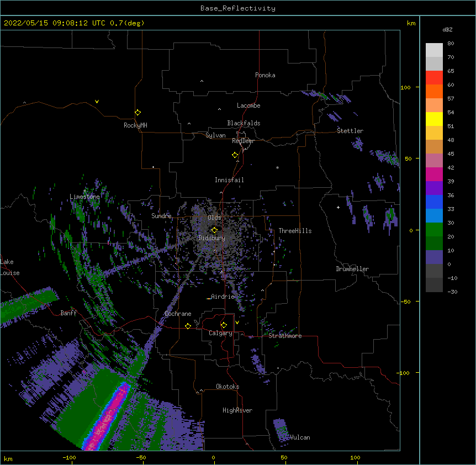Viewport: 476px width, 465px height.
Task: Click the blue 33 dBZ legend swatch
Action: click(434, 202)
